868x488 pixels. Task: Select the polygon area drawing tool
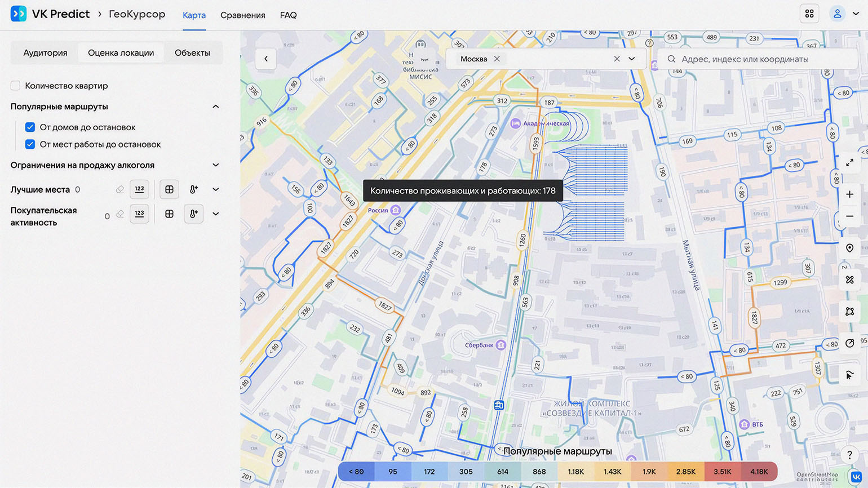click(849, 311)
